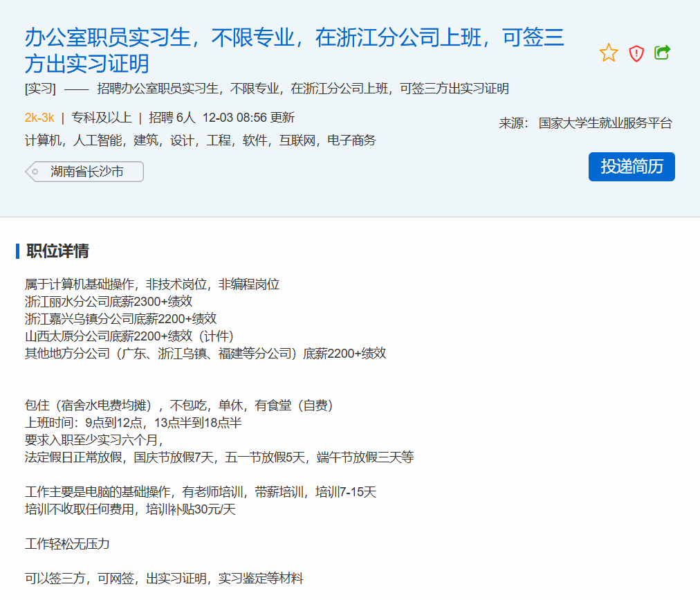Open the job title starting with 办公室职员实习生
Viewport: 700px width, 600px height.
(x=294, y=50)
